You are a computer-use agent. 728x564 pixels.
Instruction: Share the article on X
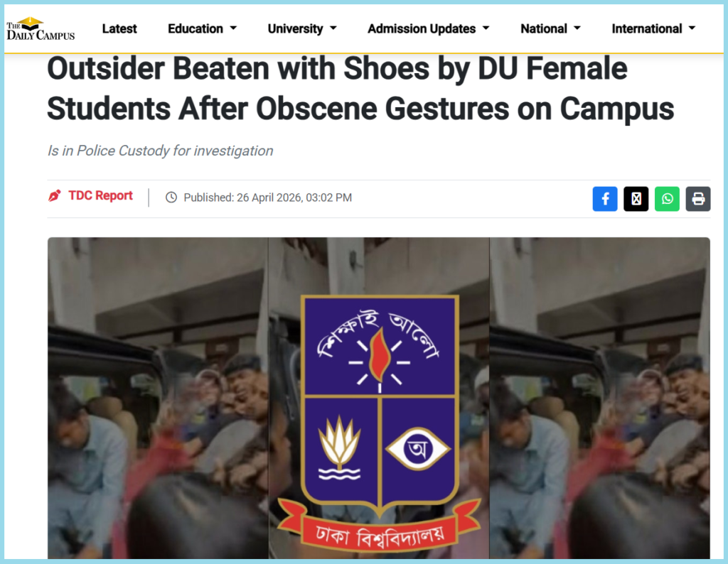pyautogui.click(x=636, y=199)
